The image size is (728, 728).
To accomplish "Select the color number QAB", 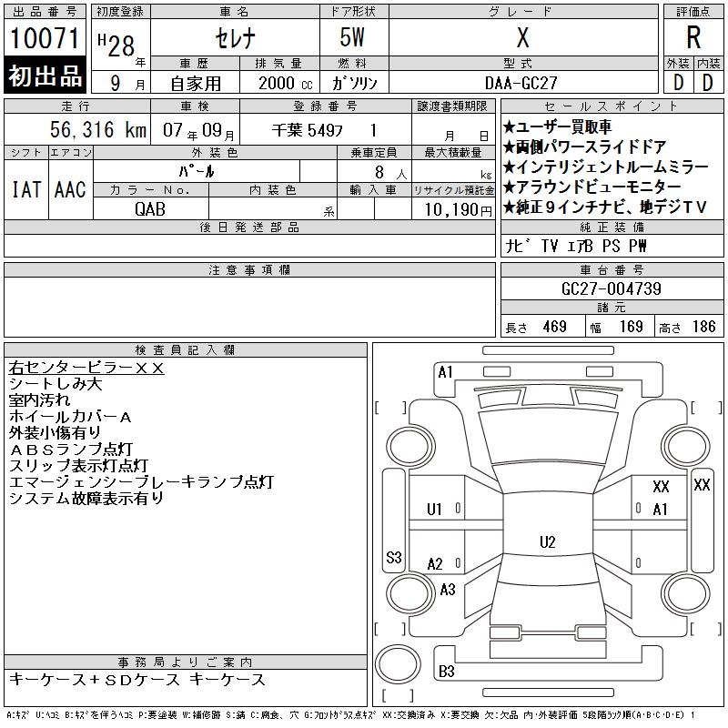I will coord(150,209).
